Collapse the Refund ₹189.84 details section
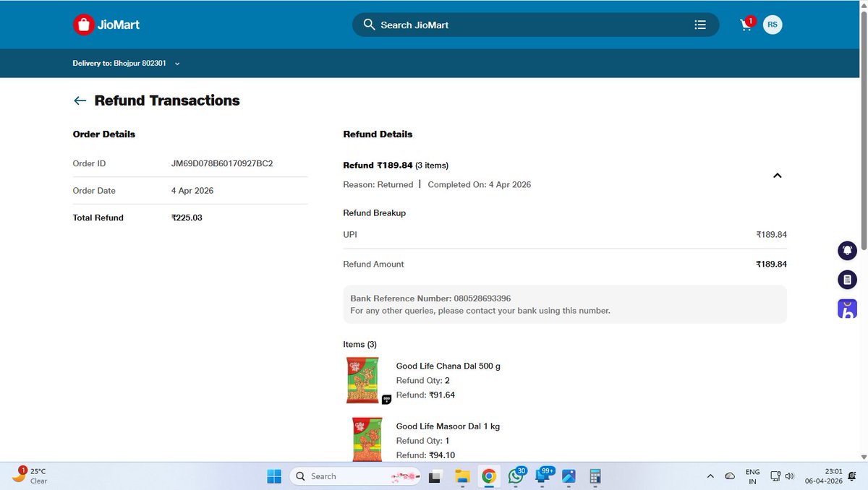This screenshot has width=868, height=490. [x=777, y=175]
